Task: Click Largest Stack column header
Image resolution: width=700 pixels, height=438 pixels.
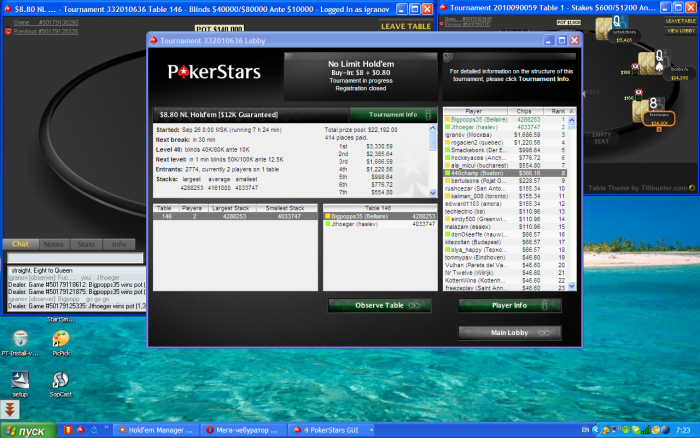Action: [x=231, y=209]
